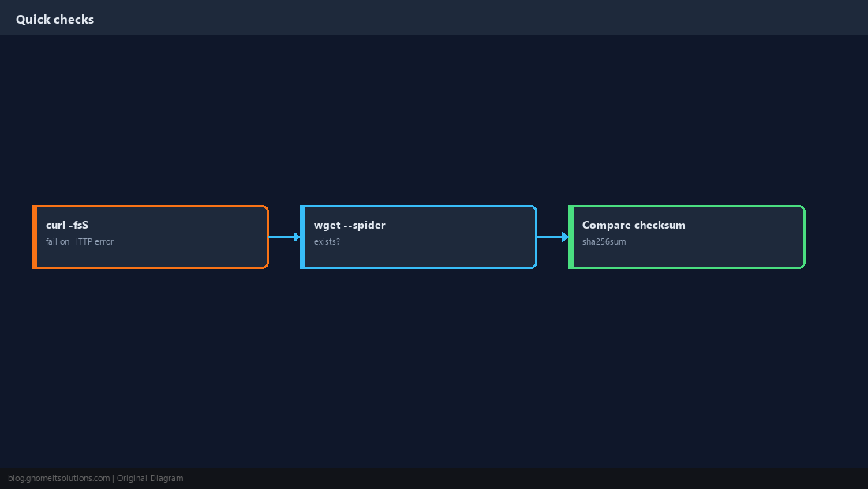Screen dimensions: 868x489
Task: Click the 'Quick checks' heading
Action: coord(54,20)
